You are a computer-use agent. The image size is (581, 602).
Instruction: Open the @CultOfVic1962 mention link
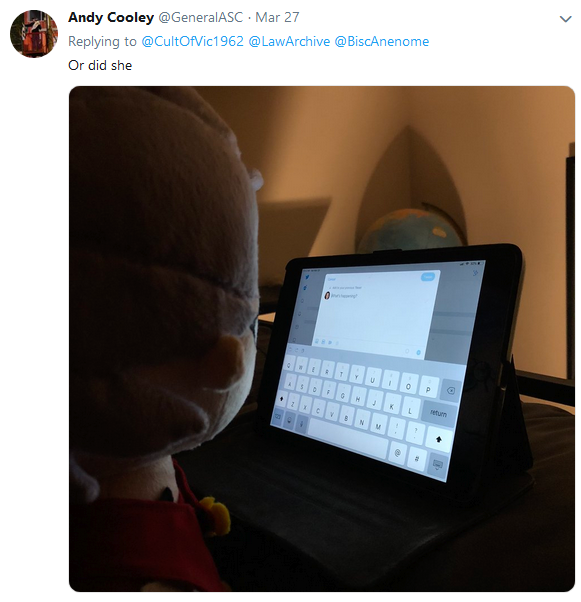click(x=192, y=41)
